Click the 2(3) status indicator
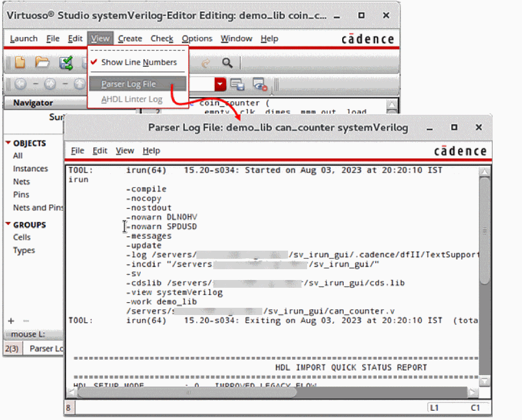The width and height of the screenshot is (522, 420). tap(12, 348)
